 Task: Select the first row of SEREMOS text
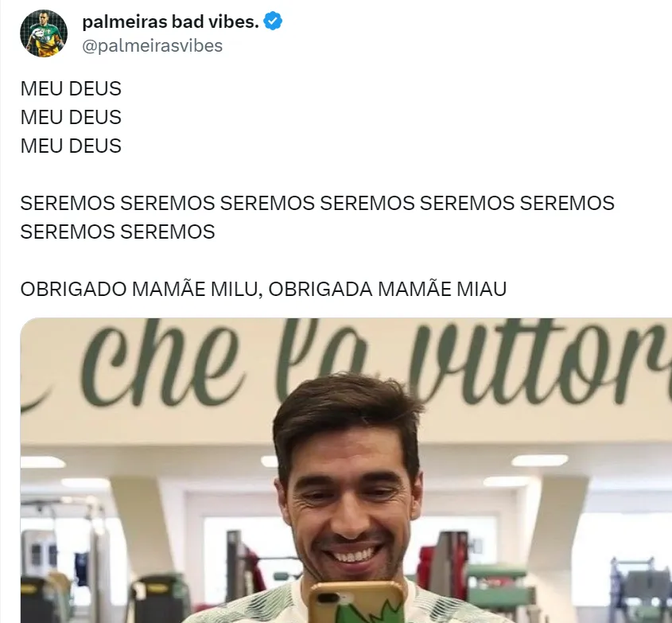[317, 203]
